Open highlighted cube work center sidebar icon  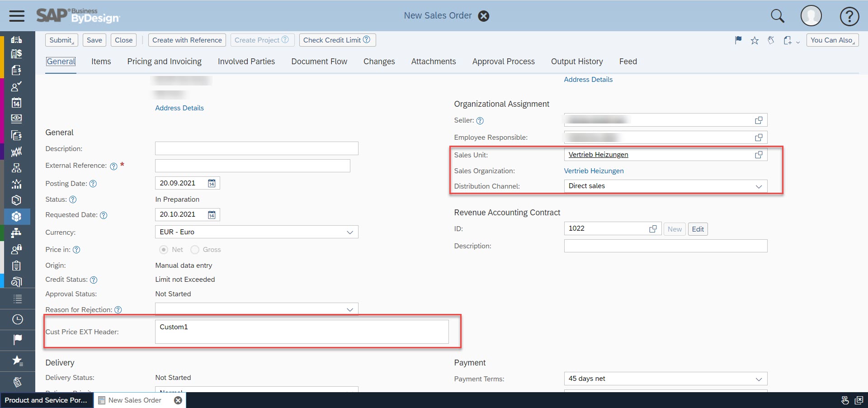(17, 217)
